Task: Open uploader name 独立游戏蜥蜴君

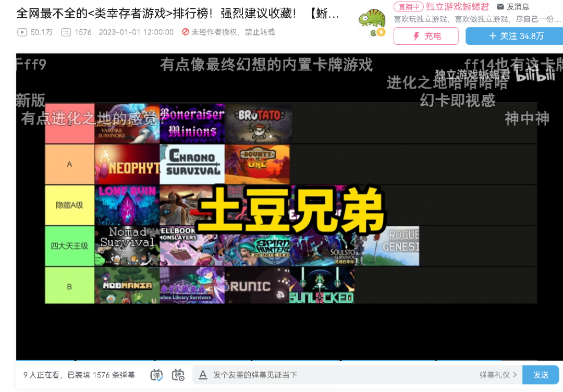Action: click(x=458, y=6)
